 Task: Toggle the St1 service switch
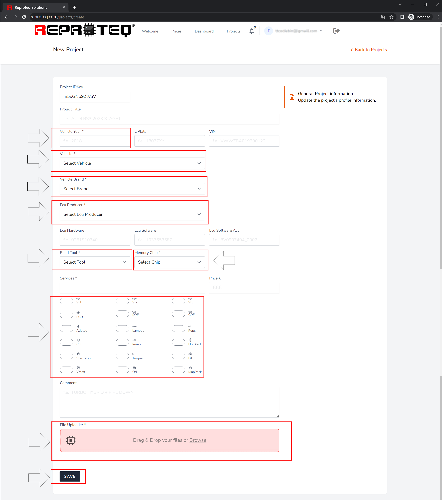(x=66, y=301)
